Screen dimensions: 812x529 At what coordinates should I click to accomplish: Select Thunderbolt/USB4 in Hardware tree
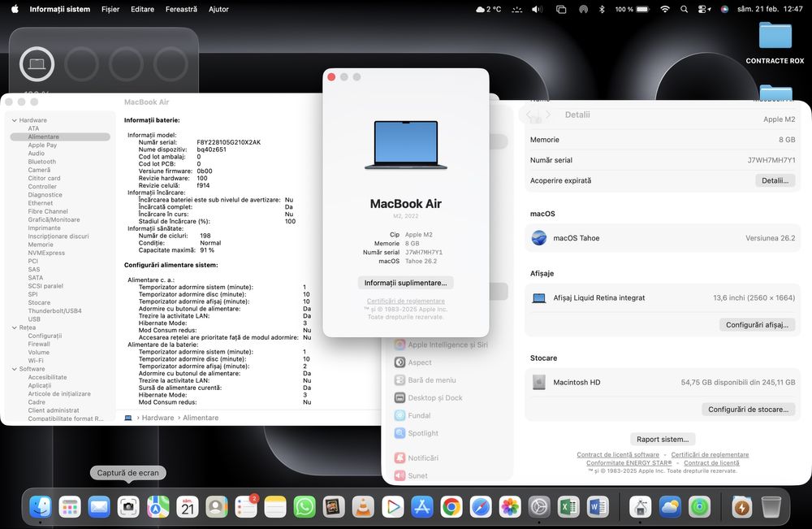(55, 311)
